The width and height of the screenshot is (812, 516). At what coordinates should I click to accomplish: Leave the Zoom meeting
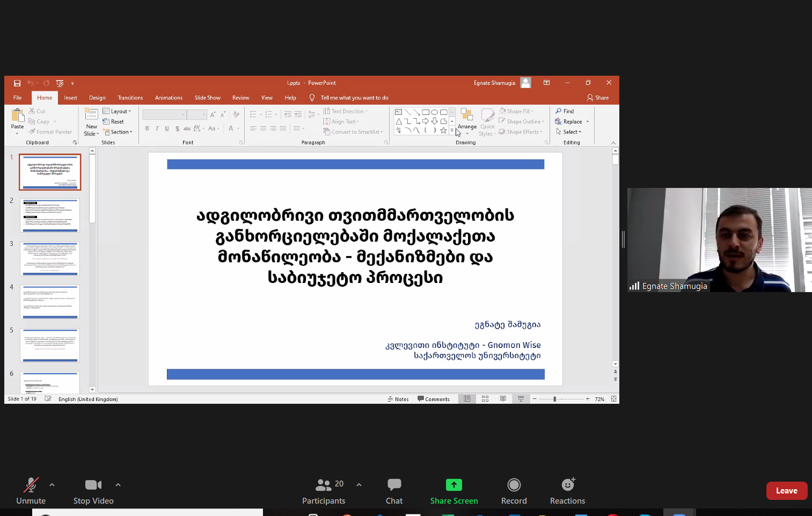786,491
